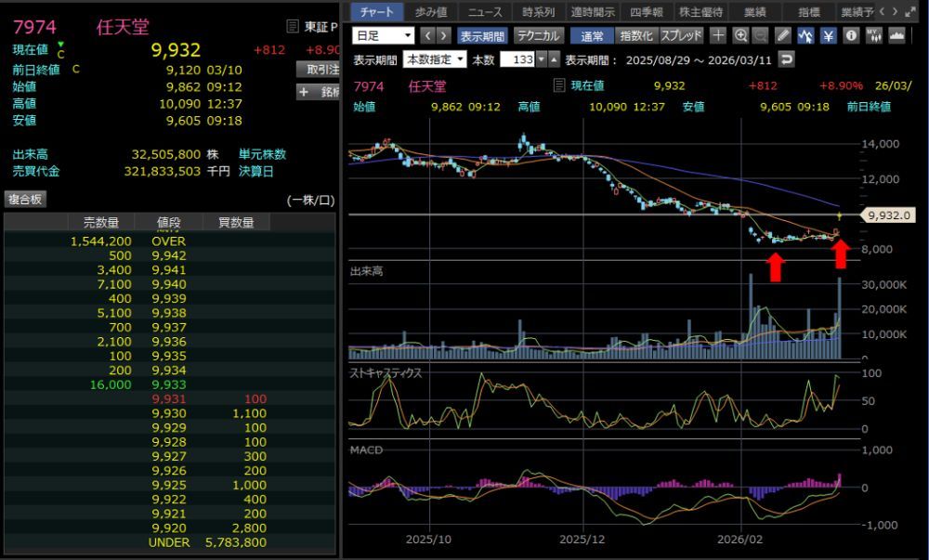Click the ストキャスティクス indicator label
929x560 pixels.
click(x=386, y=373)
